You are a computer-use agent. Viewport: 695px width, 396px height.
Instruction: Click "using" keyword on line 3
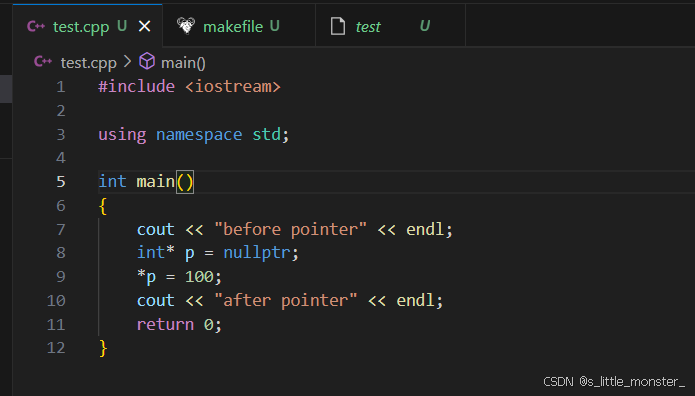click(x=122, y=134)
